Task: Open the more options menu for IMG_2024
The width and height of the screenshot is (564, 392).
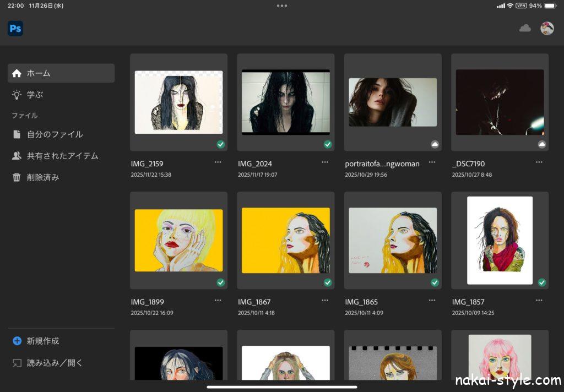Action: pos(325,162)
